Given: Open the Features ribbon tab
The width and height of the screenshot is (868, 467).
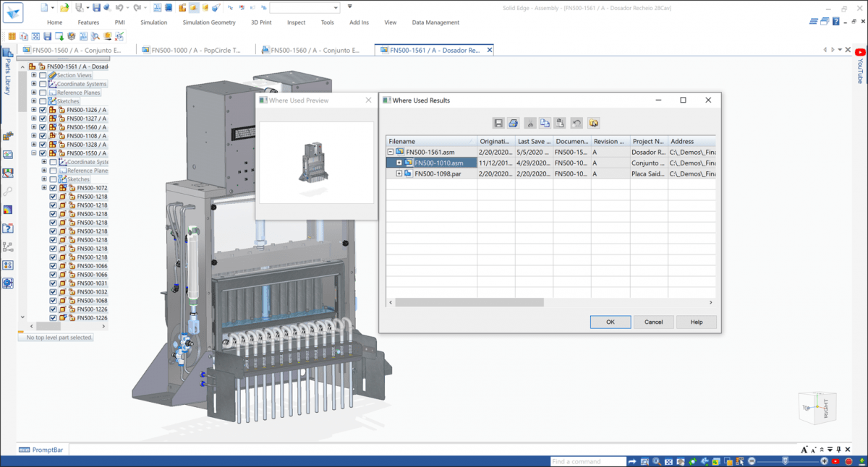Looking at the screenshot, I should [x=88, y=22].
